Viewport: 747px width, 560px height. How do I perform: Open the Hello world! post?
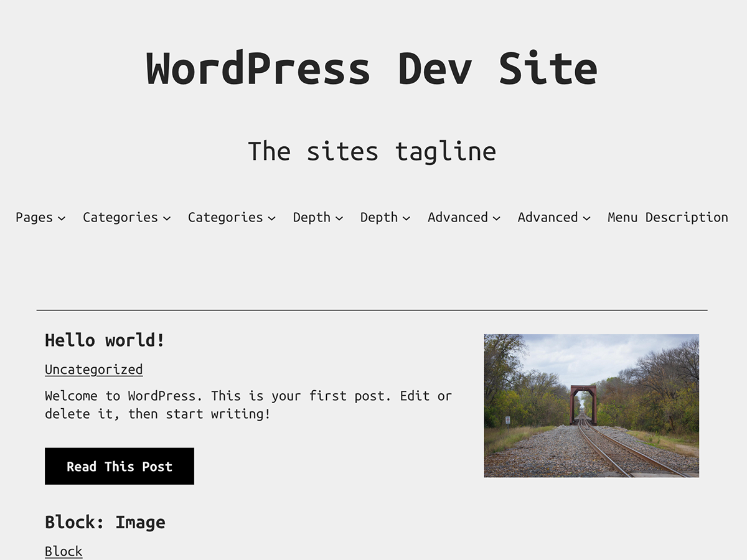(x=103, y=340)
